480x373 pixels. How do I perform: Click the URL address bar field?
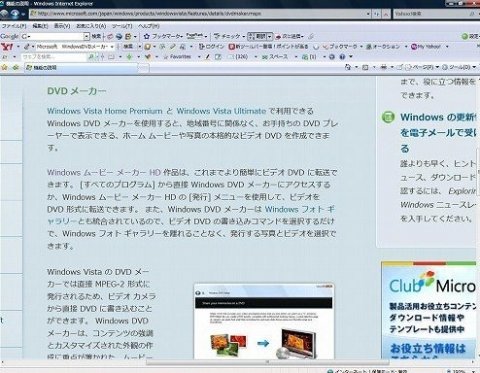coord(199,14)
